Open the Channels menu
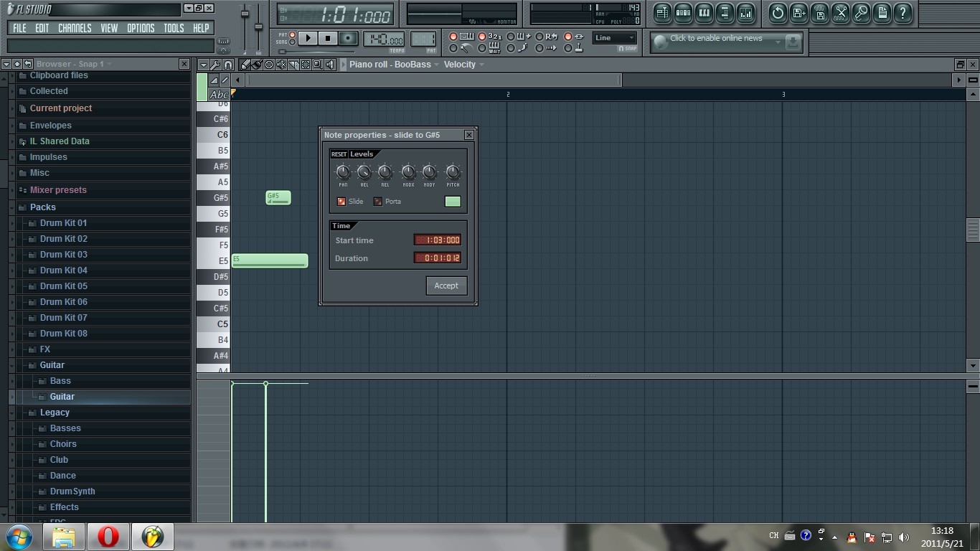Viewport: 980px width, 551px height. coord(75,28)
